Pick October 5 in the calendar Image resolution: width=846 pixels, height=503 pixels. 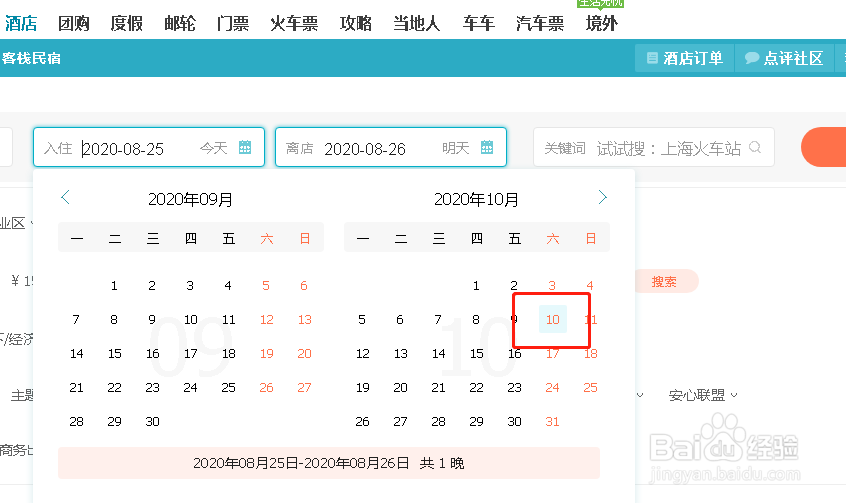(x=362, y=320)
